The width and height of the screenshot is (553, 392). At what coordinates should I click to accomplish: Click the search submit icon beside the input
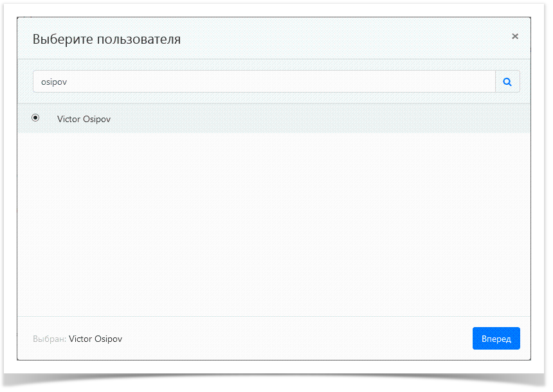(507, 82)
